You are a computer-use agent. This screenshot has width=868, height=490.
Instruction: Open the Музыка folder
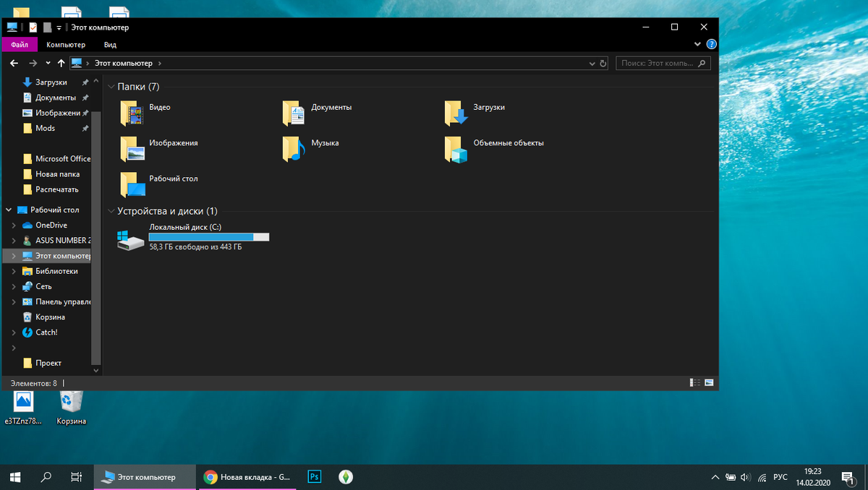310,148
